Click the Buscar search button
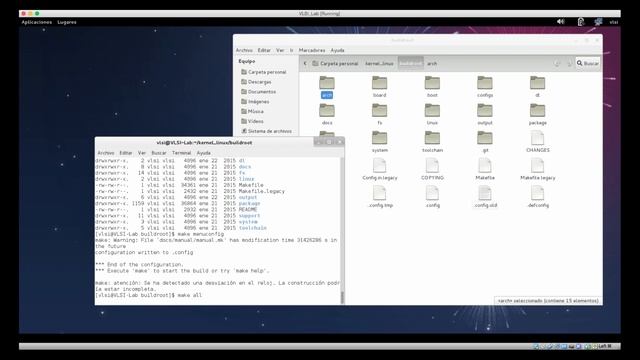The image size is (640, 360). (x=588, y=63)
